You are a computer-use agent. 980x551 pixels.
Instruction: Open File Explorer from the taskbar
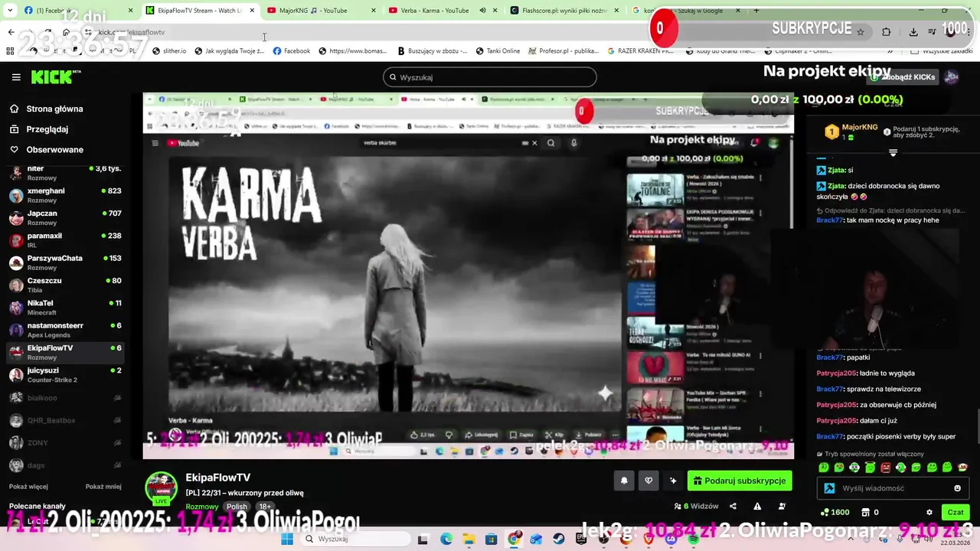pyautogui.click(x=469, y=539)
